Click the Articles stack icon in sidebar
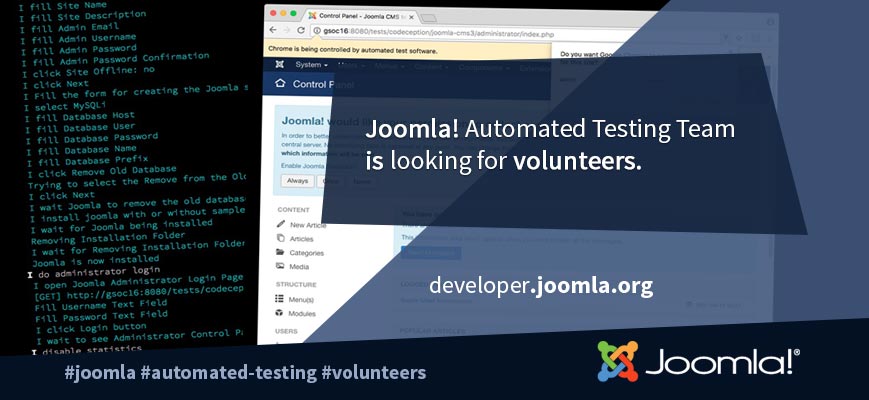 [280, 238]
